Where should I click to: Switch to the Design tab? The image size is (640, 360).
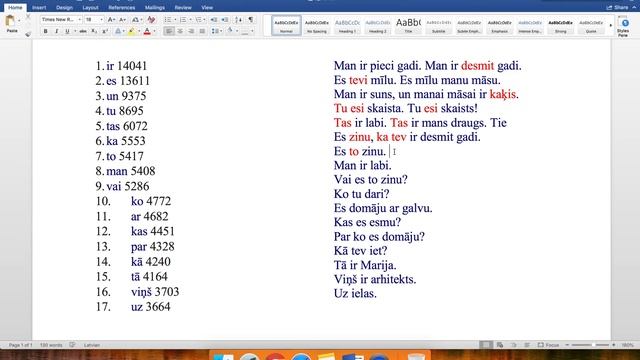(x=64, y=7)
